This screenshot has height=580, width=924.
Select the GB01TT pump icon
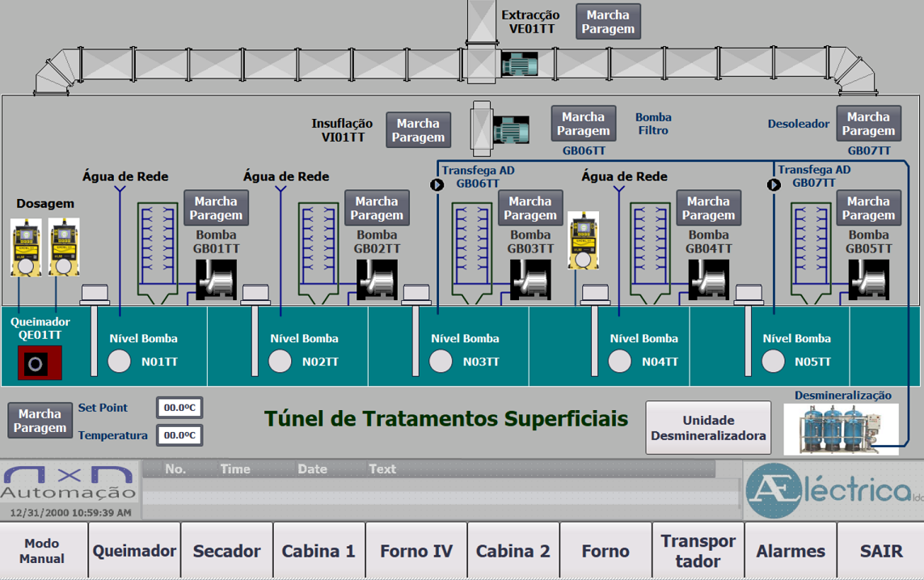217,280
